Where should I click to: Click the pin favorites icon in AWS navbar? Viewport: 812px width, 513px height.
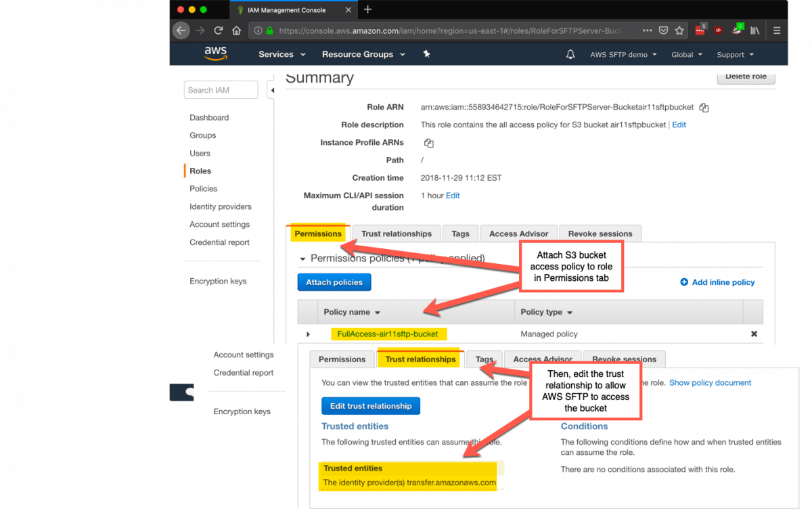[426, 54]
